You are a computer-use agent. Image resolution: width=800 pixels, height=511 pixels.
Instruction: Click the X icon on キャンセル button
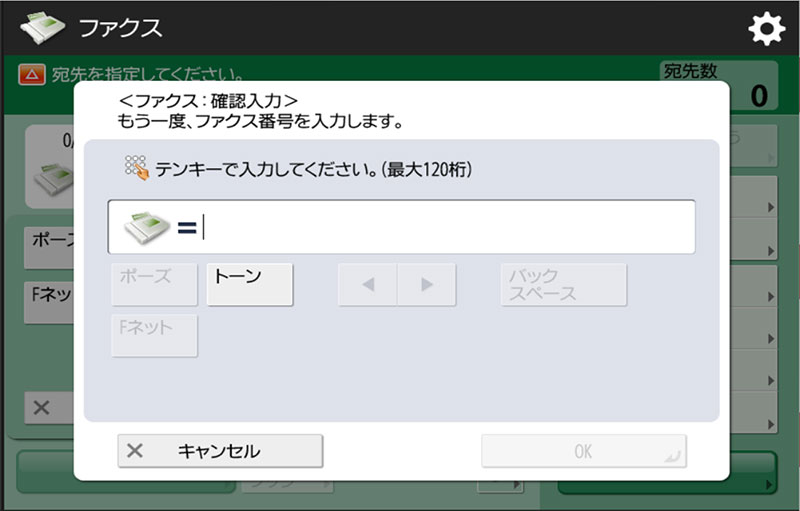pyautogui.click(x=135, y=451)
